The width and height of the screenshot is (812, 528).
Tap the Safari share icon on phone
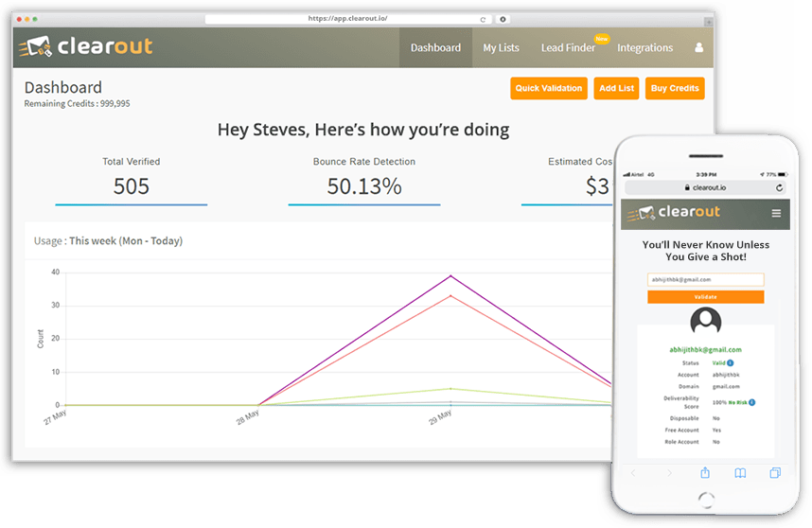pyautogui.click(x=705, y=473)
